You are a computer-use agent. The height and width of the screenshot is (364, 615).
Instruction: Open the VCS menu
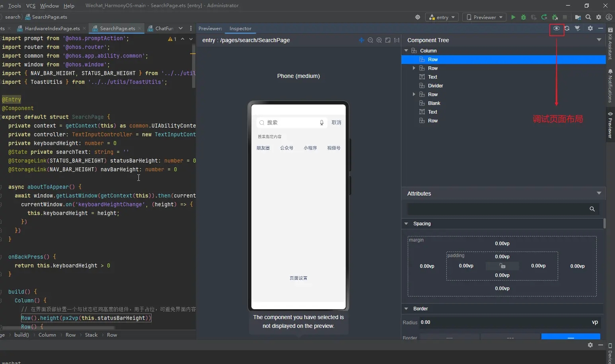pyautogui.click(x=31, y=6)
